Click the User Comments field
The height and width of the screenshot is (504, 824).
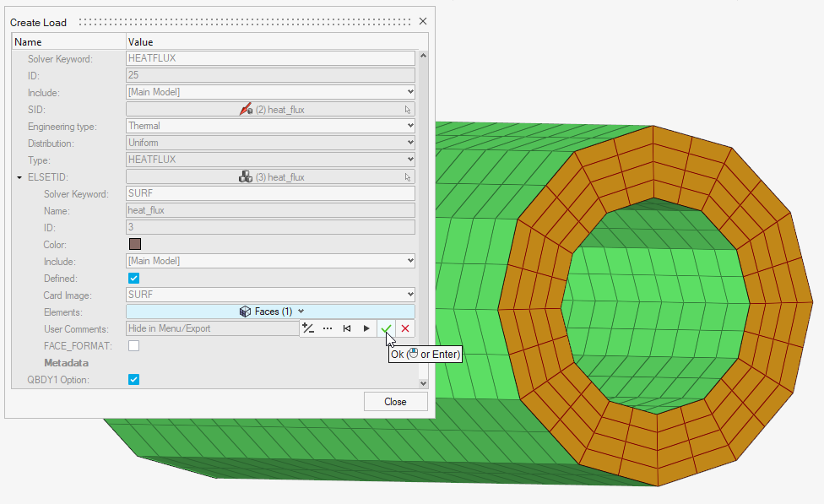coord(211,328)
